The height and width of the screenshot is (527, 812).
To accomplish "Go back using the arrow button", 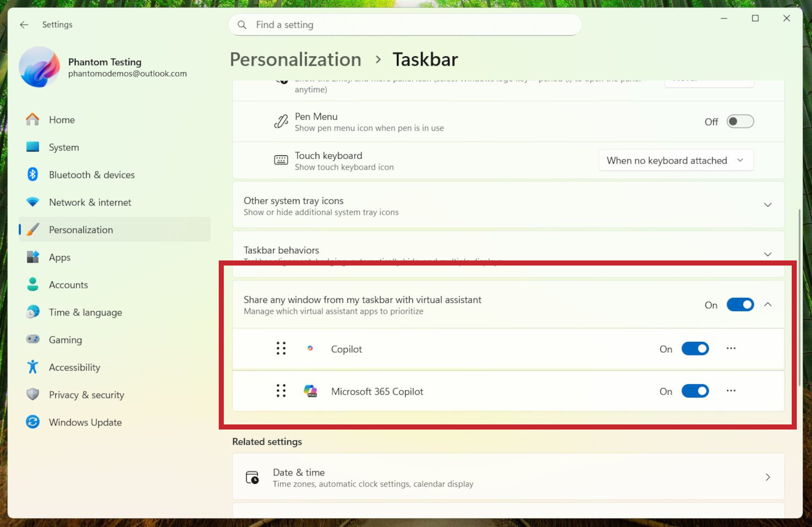I will point(24,24).
